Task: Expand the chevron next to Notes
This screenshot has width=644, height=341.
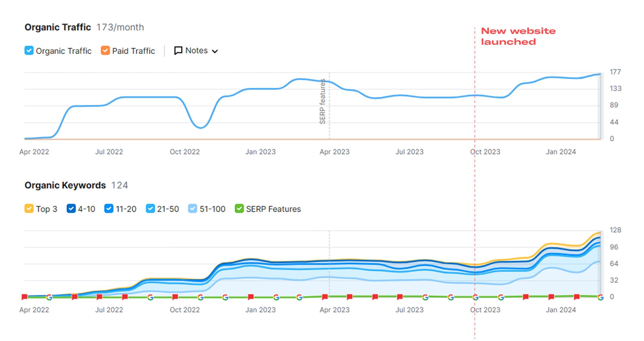Action: (215, 51)
